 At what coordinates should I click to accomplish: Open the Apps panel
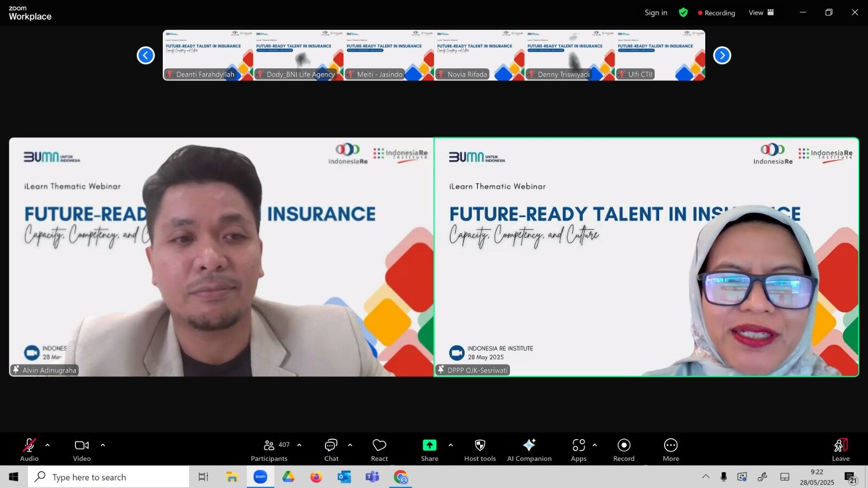pos(579,450)
